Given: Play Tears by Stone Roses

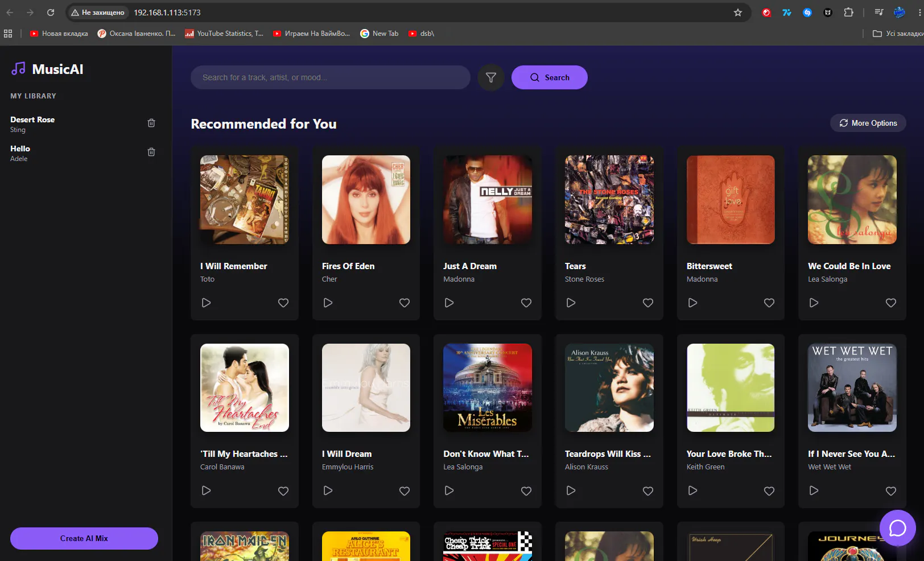Looking at the screenshot, I should pyautogui.click(x=571, y=303).
